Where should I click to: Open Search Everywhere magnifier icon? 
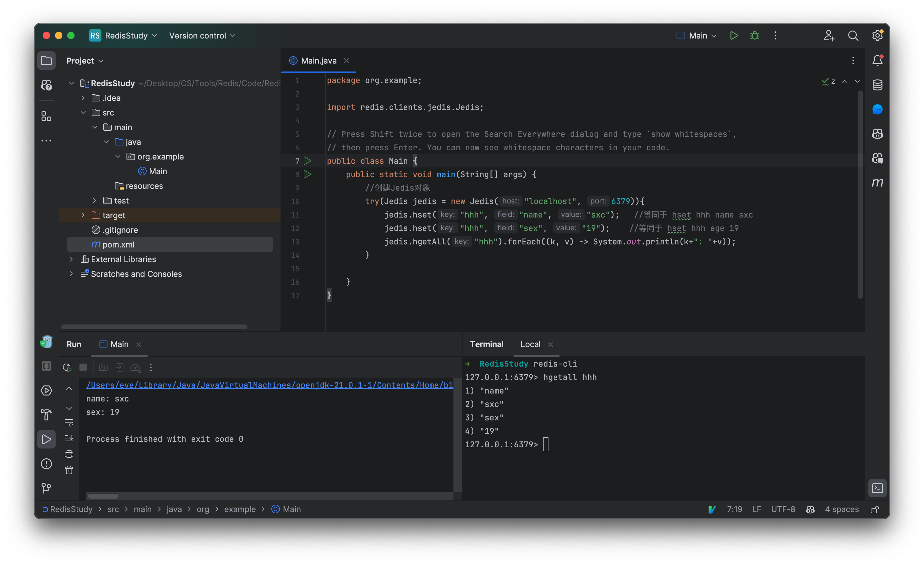pos(853,35)
